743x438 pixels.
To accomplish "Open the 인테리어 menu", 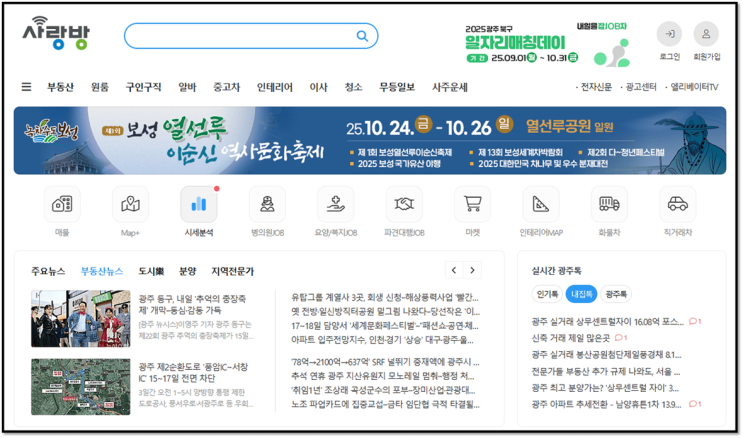I will [x=275, y=87].
